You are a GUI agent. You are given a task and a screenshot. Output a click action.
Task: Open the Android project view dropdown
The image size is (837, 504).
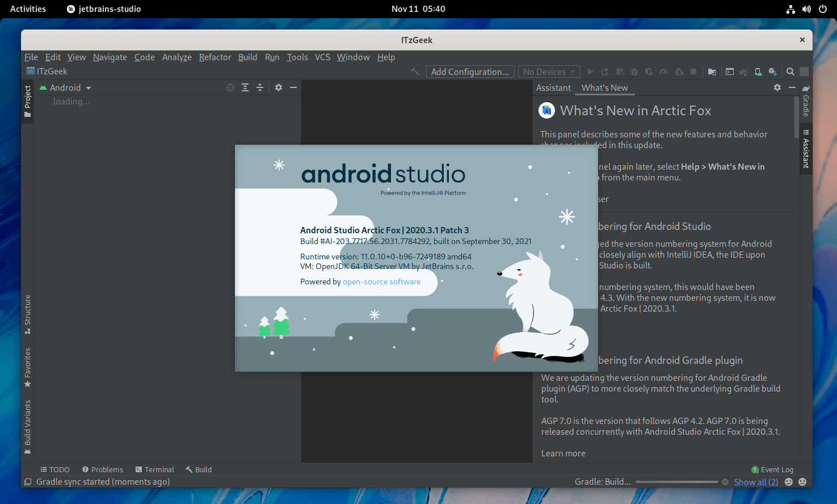[x=65, y=87]
